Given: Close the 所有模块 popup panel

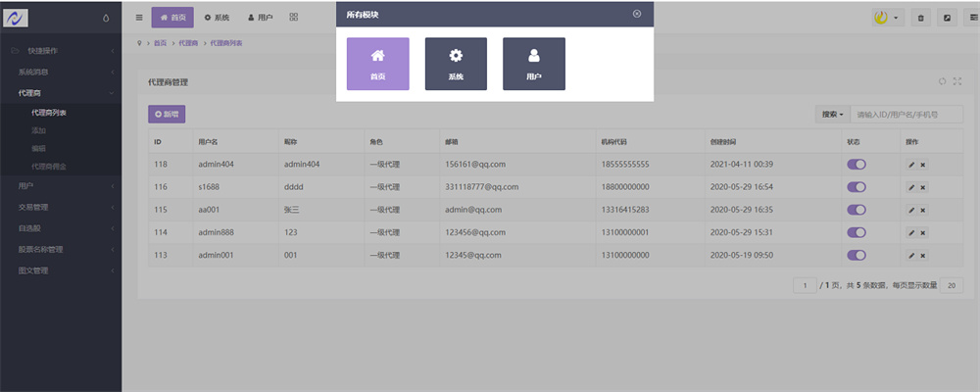Looking at the screenshot, I should [637, 14].
